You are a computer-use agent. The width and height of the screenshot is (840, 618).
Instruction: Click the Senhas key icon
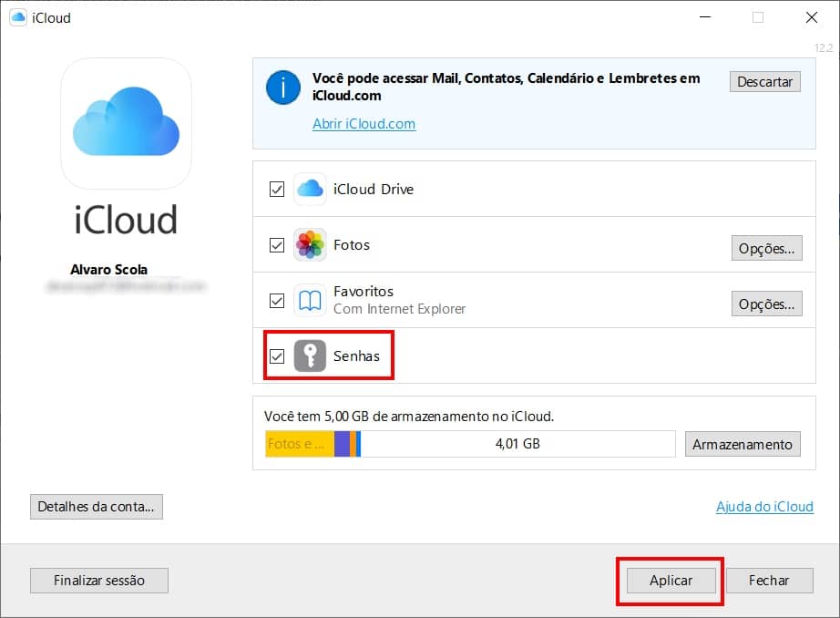click(310, 355)
